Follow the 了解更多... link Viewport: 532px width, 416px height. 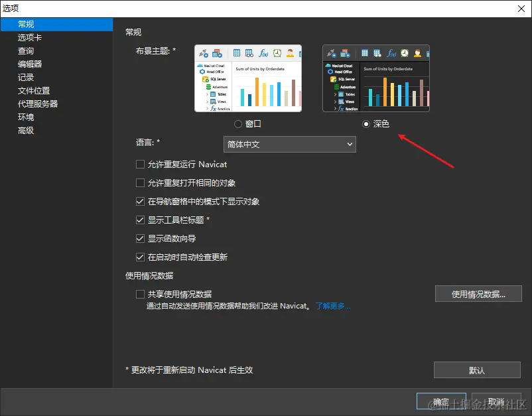[333, 306]
